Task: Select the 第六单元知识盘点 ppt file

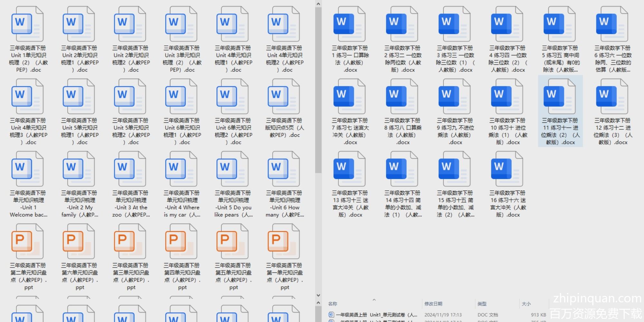Action: (79, 242)
